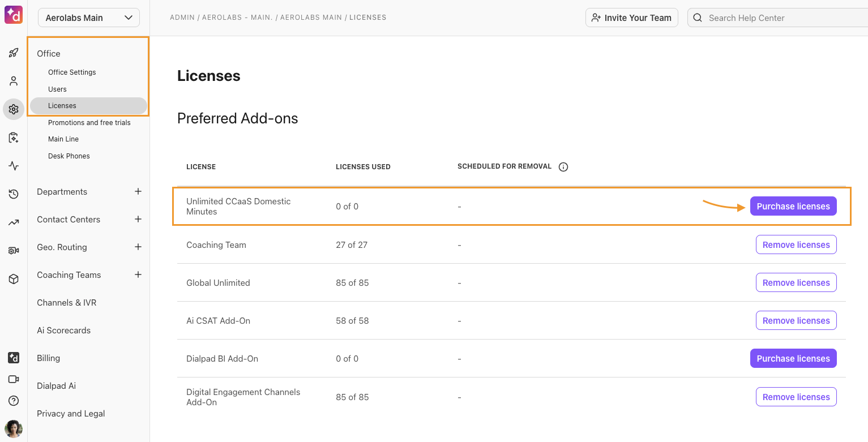The width and height of the screenshot is (868, 442).
Task: Open the cube box icon in sidebar
Action: point(14,279)
